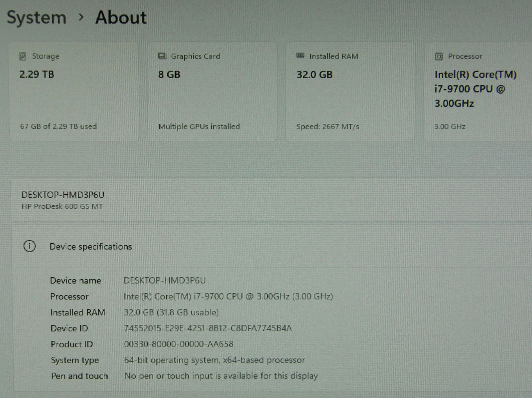532x398 pixels.
Task: Click "67 GB of 2.29 TB used" text
Action: tap(58, 126)
